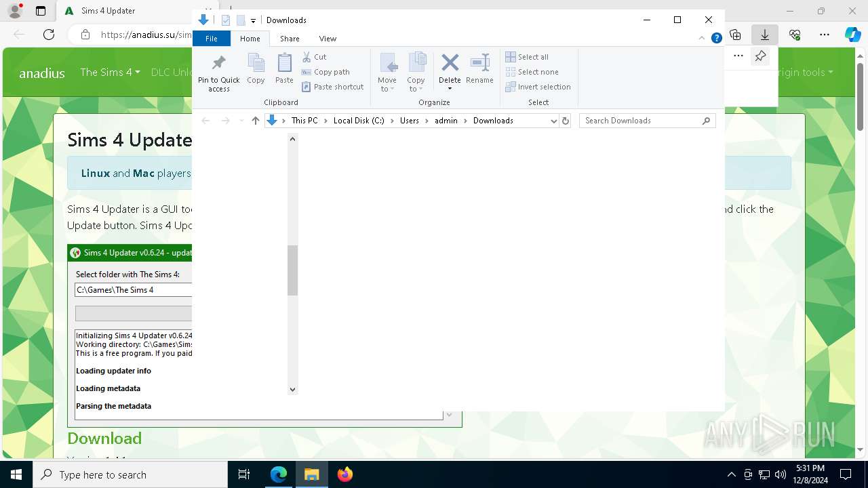Image resolution: width=868 pixels, height=488 pixels.
Task: Click the Edge address bar URL
Action: 146,35
